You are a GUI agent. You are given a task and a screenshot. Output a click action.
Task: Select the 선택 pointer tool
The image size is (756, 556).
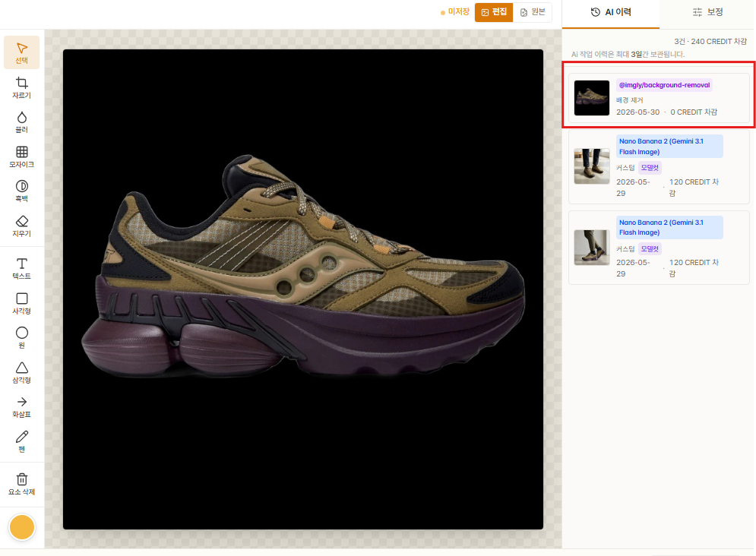[22, 52]
